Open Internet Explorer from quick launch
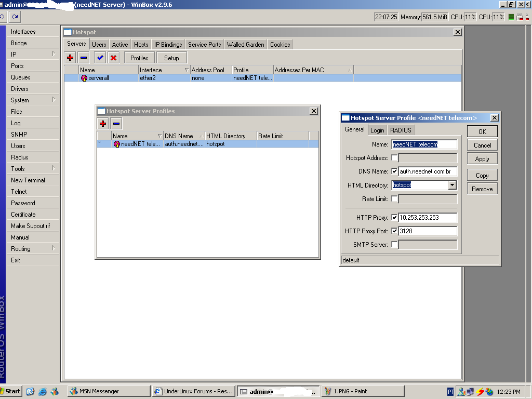The image size is (532, 399). click(x=43, y=392)
